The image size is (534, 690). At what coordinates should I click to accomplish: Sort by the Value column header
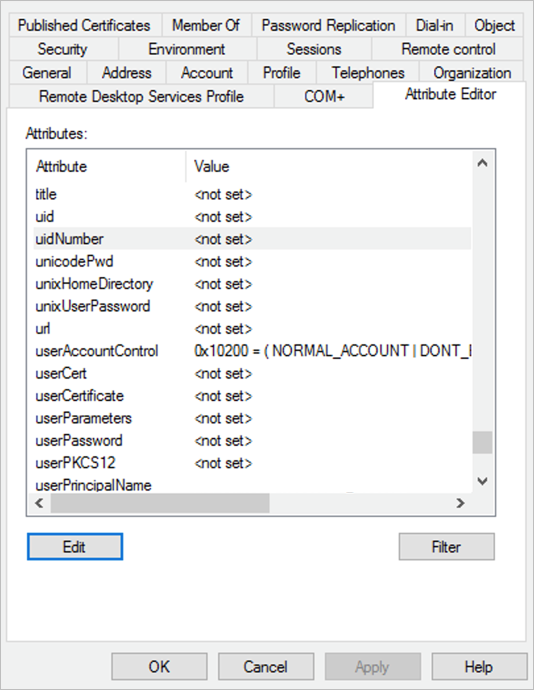tap(329, 166)
